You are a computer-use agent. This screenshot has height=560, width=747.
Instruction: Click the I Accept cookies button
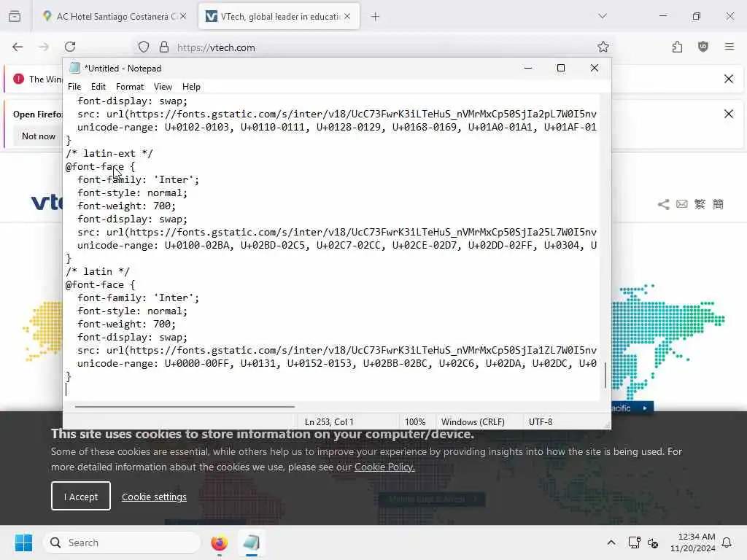coord(81,496)
